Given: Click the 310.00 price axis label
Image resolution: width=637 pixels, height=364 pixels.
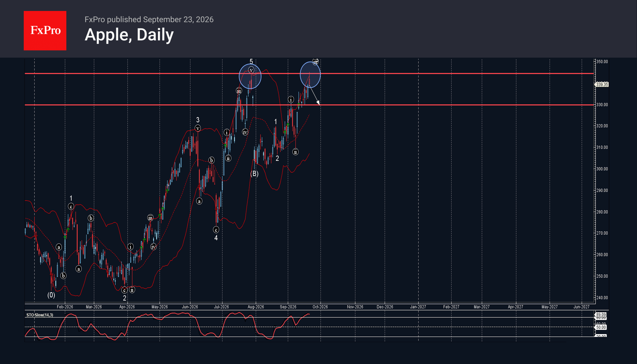Looking at the screenshot, I should [x=602, y=147].
